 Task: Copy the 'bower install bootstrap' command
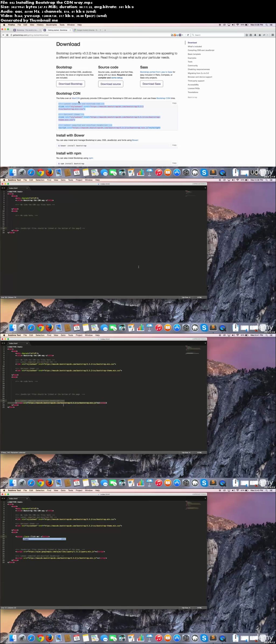pos(174,145)
